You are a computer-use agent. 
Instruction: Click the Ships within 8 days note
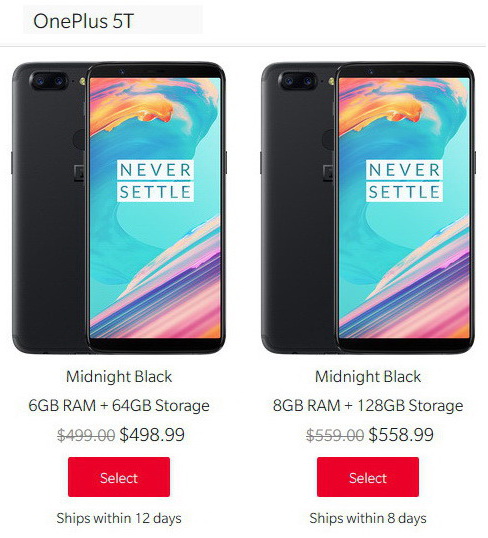368,518
